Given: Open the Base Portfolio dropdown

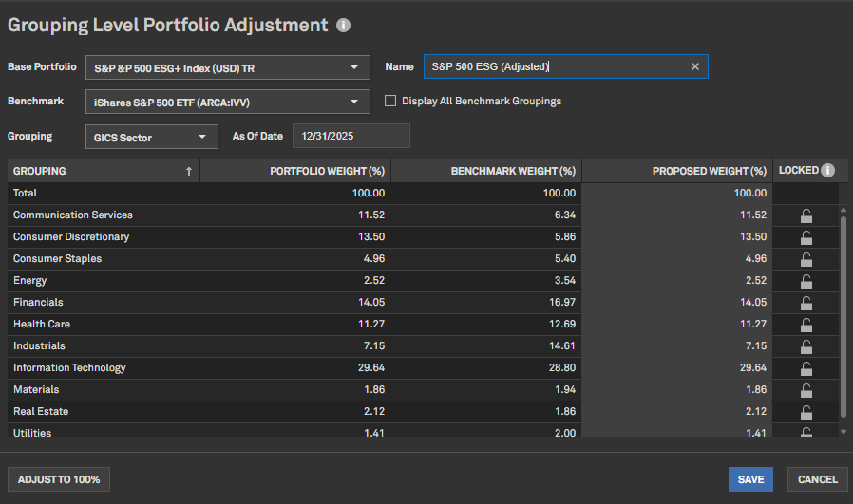Looking at the screenshot, I should tap(227, 67).
